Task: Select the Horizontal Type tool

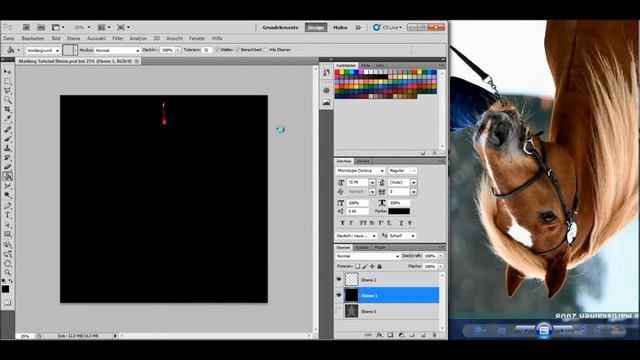Action: click(x=7, y=215)
